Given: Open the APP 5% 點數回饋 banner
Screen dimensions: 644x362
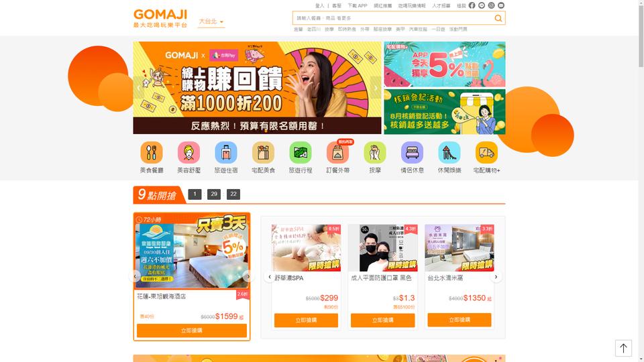Looking at the screenshot, I should coord(444,64).
